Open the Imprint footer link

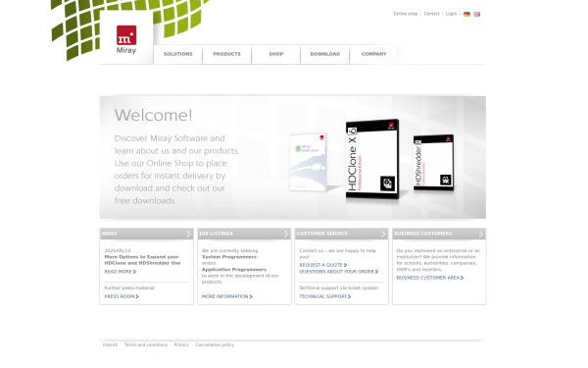[x=110, y=344]
